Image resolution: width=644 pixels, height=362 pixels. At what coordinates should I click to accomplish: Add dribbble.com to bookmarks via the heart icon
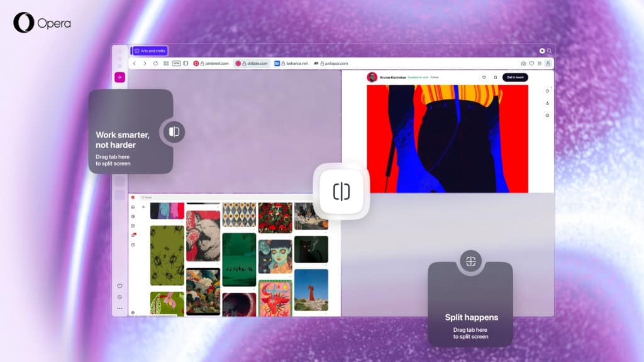(531, 63)
